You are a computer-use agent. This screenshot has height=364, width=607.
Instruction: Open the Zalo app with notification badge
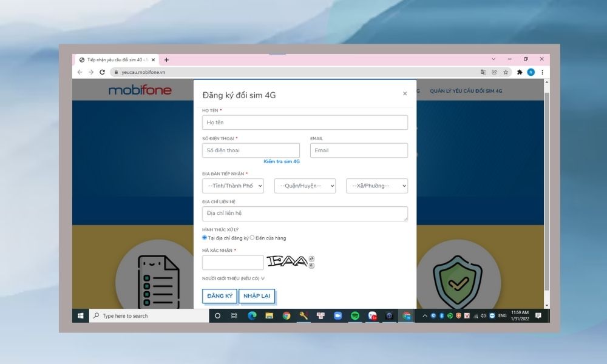(372, 315)
